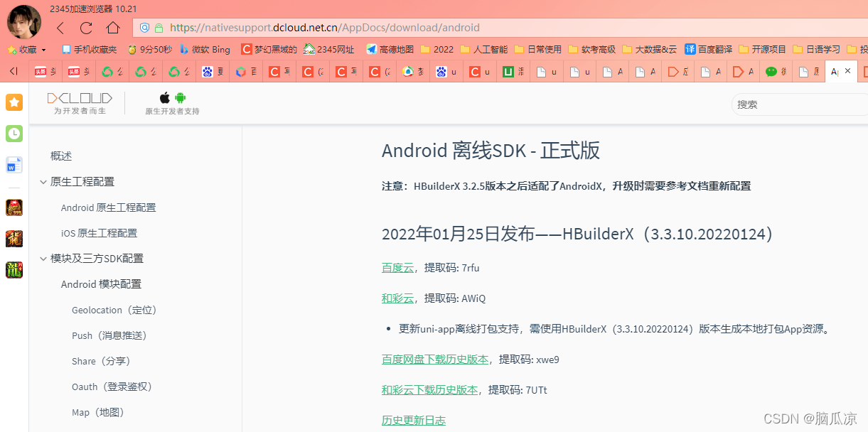Viewport: 868px width, 432px height.
Task: Open the 9分50秒 bookmark
Action: tap(149, 50)
